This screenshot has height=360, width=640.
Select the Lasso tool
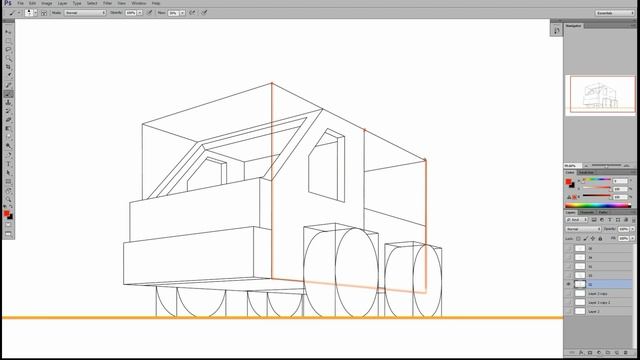(8, 49)
